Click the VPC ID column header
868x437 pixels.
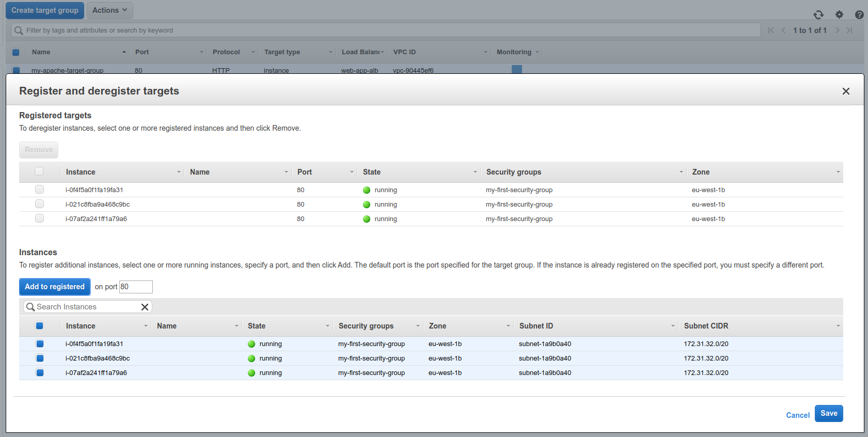click(404, 52)
